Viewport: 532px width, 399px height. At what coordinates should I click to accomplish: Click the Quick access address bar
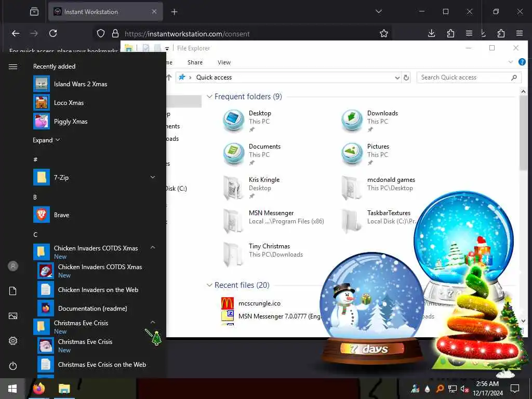pyautogui.click(x=288, y=77)
